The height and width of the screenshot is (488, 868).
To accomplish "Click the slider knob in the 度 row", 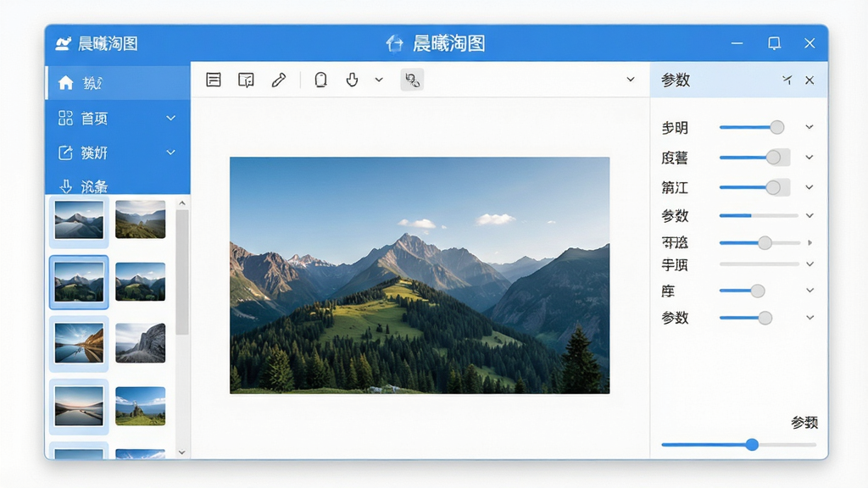I will [x=774, y=158].
